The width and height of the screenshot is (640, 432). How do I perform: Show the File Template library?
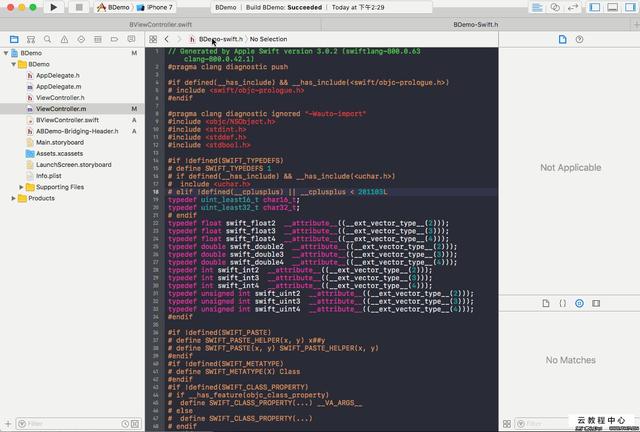[x=546, y=303]
